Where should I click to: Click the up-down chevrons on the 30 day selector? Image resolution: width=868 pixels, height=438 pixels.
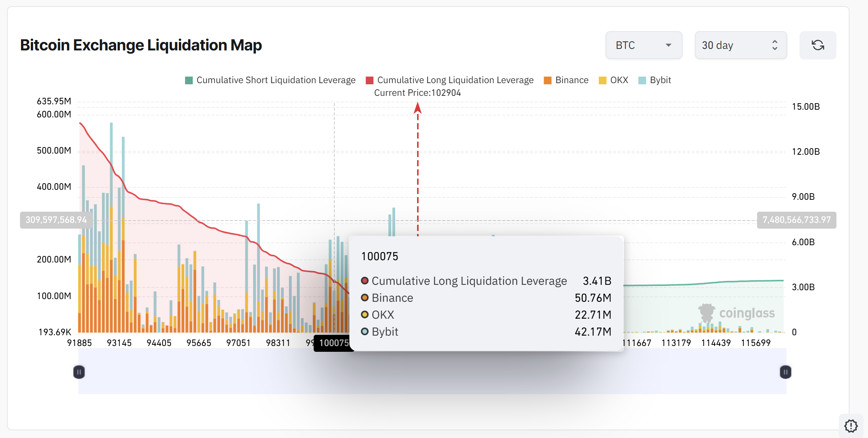click(775, 45)
